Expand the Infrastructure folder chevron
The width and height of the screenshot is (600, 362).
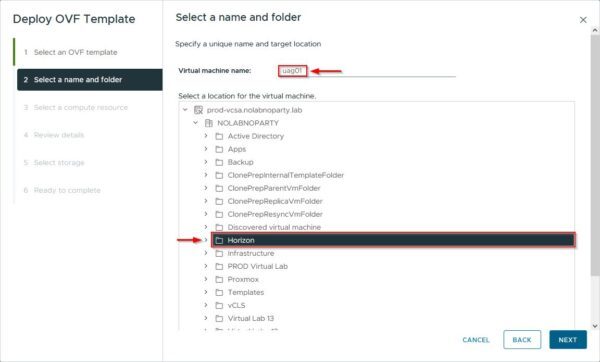(206, 253)
